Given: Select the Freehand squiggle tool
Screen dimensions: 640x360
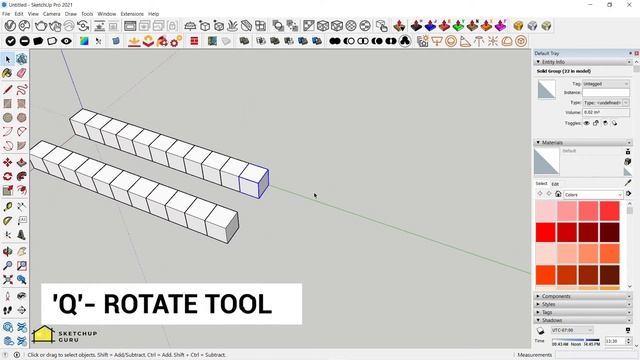Looking at the screenshot, I should point(22,90).
